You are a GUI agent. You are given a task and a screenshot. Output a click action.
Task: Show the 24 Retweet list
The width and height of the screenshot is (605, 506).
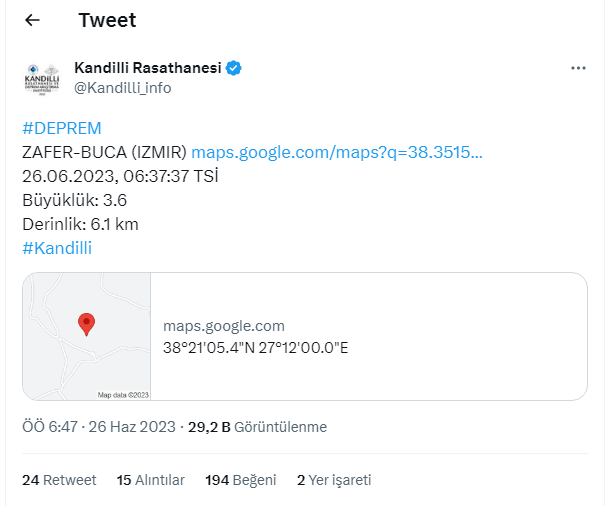click(x=59, y=480)
